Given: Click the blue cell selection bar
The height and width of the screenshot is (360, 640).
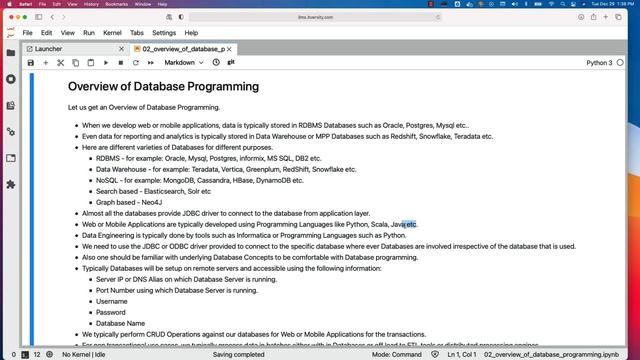Looking at the screenshot, I should coord(32,209).
